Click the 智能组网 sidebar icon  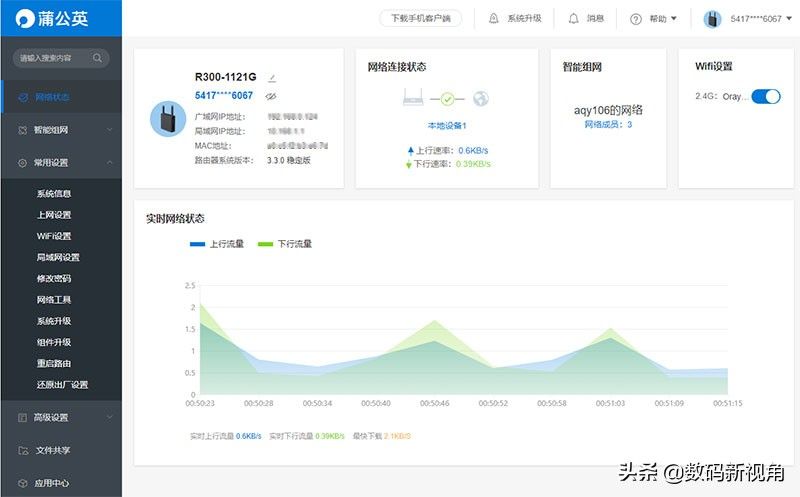pyautogui.click(x=22, y=130)
